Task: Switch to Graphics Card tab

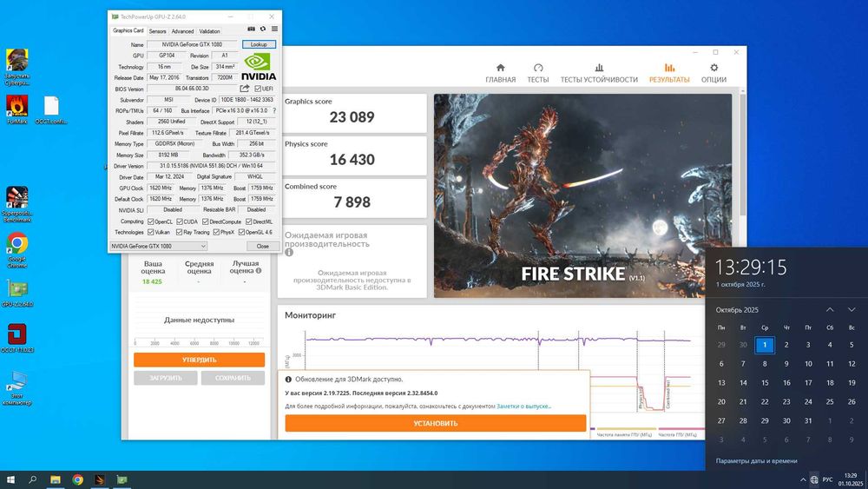Action: pyautogui.click(x=128, y=31)
